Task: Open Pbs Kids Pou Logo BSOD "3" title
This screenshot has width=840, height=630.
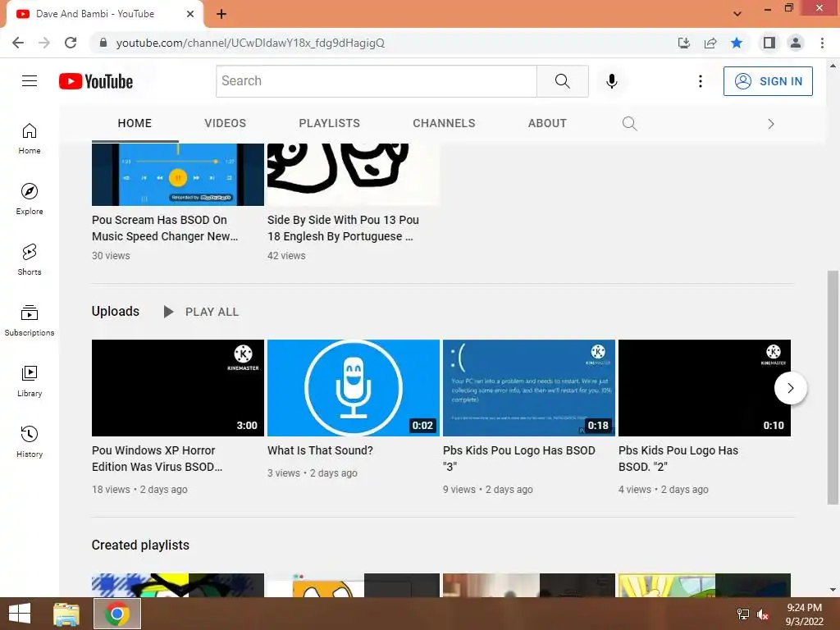Action: (x=519, y=459)
